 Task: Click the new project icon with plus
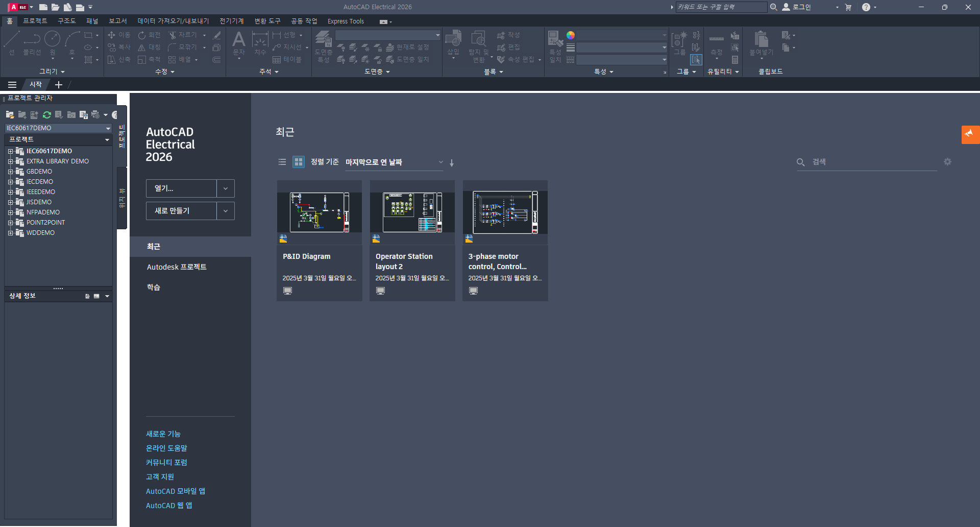[x=22, y=115]
